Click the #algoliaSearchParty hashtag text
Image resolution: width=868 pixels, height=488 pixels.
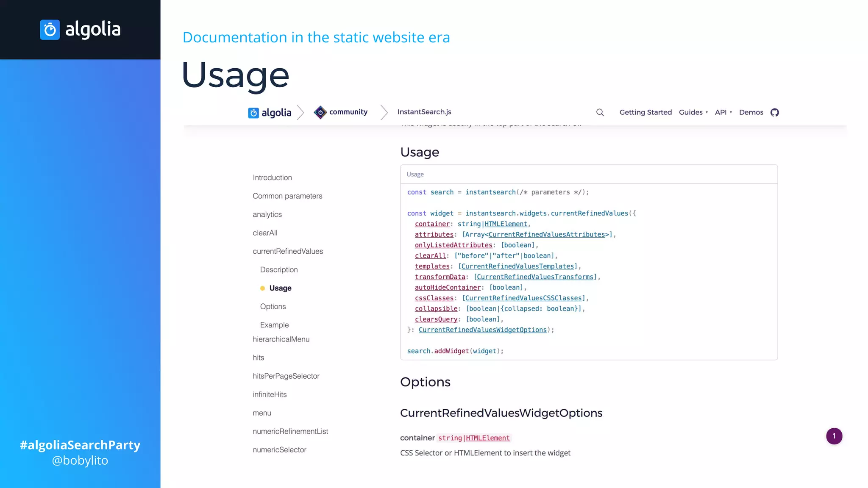click(x=80, y=445)
